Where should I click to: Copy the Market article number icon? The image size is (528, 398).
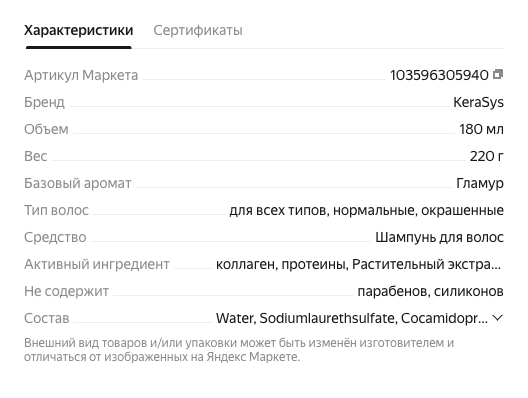(x=498, y=74)
